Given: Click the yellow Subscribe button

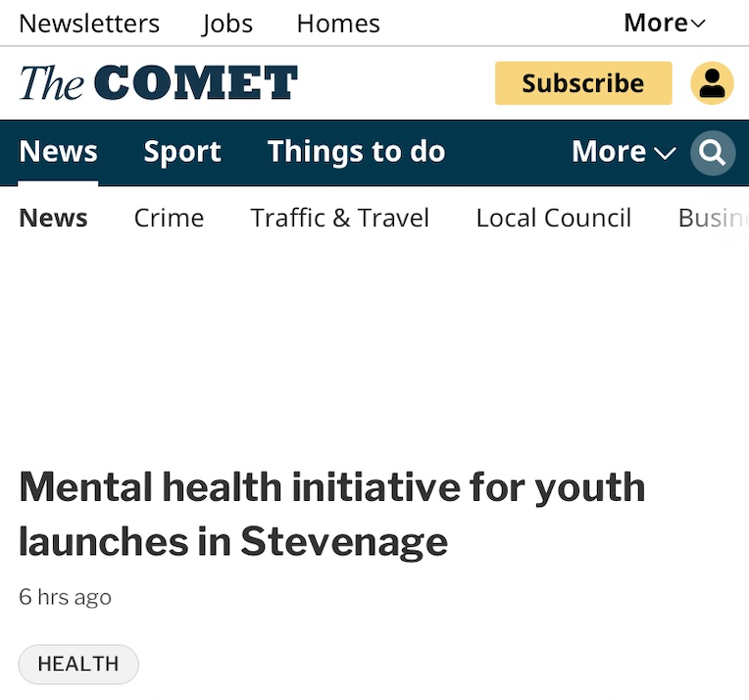Looking at the screenshot, I should (583, 83).
